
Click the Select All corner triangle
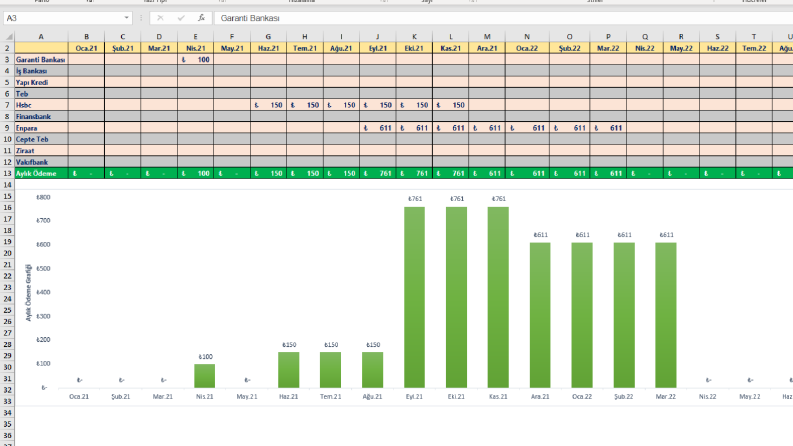[9, 36]
